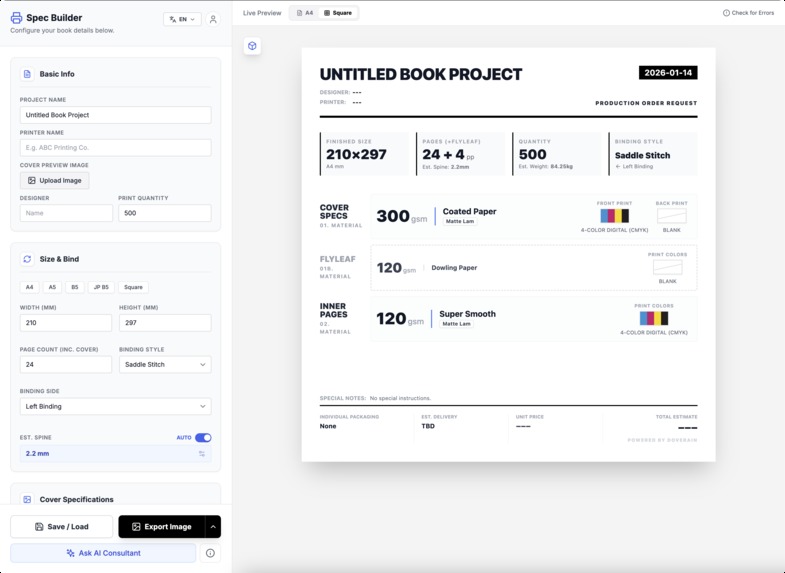Click the Cover Specifications section image icon

(27, 499)
